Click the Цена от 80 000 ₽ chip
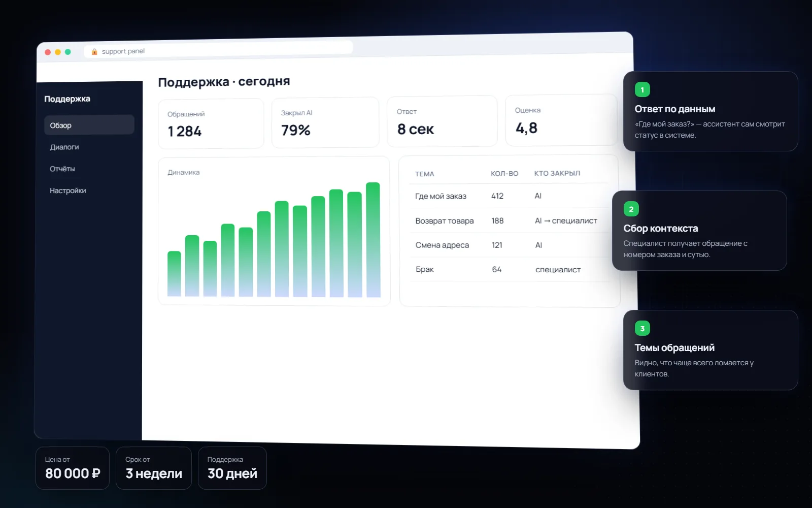Image resolution: width=812 pixels, height=508 pixels. 73,468
